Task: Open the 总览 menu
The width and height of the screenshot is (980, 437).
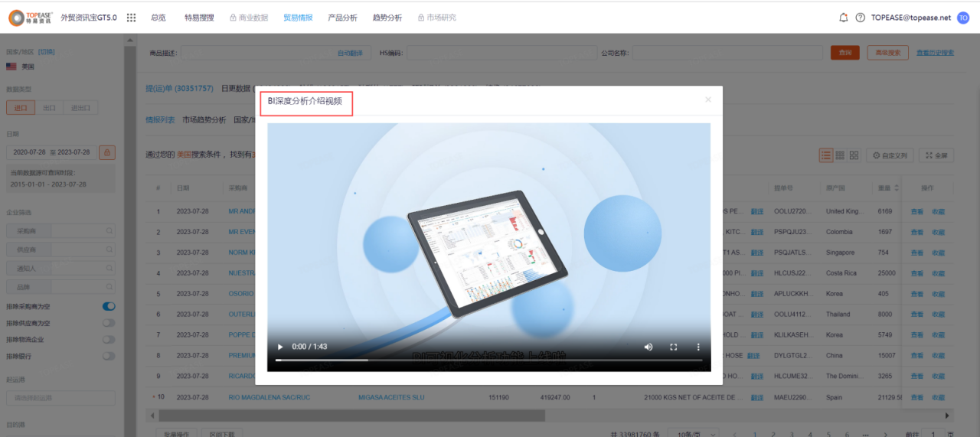Action: point(158,18)
